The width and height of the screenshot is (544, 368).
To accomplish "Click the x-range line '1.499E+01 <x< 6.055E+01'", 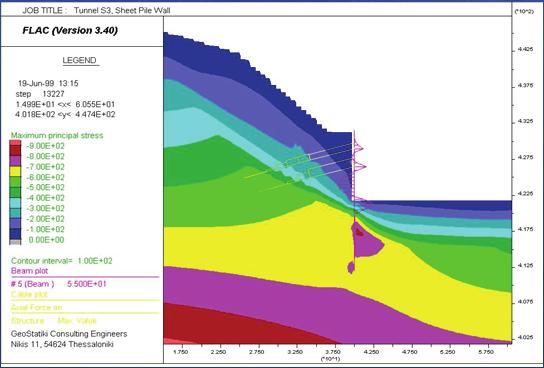I will [65, 104].
